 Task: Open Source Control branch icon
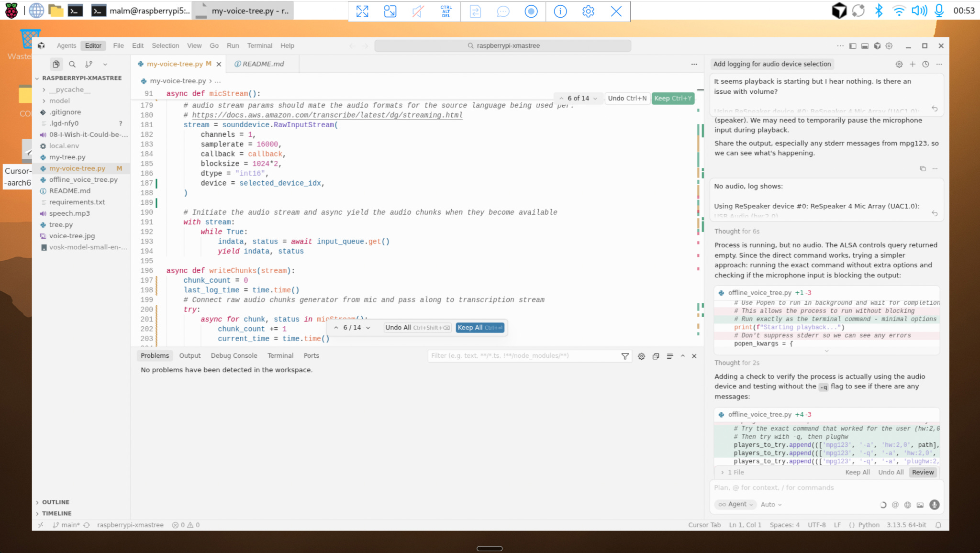(x=89, y=64)
